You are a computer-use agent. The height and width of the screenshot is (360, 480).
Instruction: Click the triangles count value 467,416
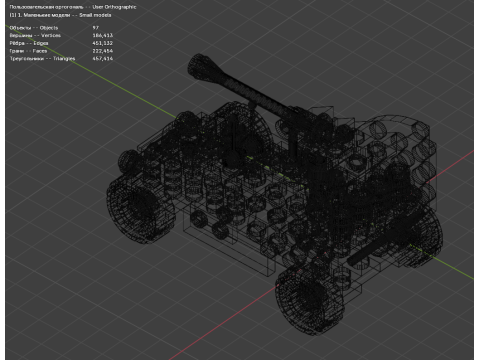103,59
